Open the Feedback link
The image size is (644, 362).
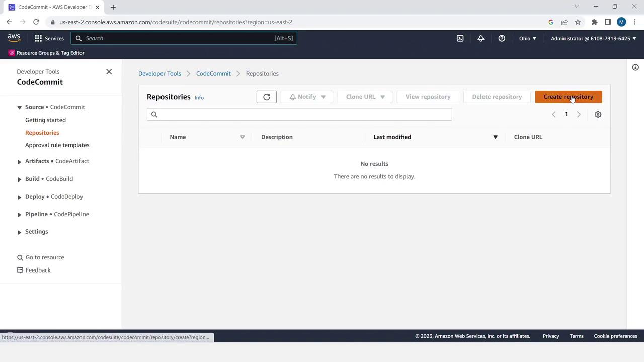(x=34, y=270)
